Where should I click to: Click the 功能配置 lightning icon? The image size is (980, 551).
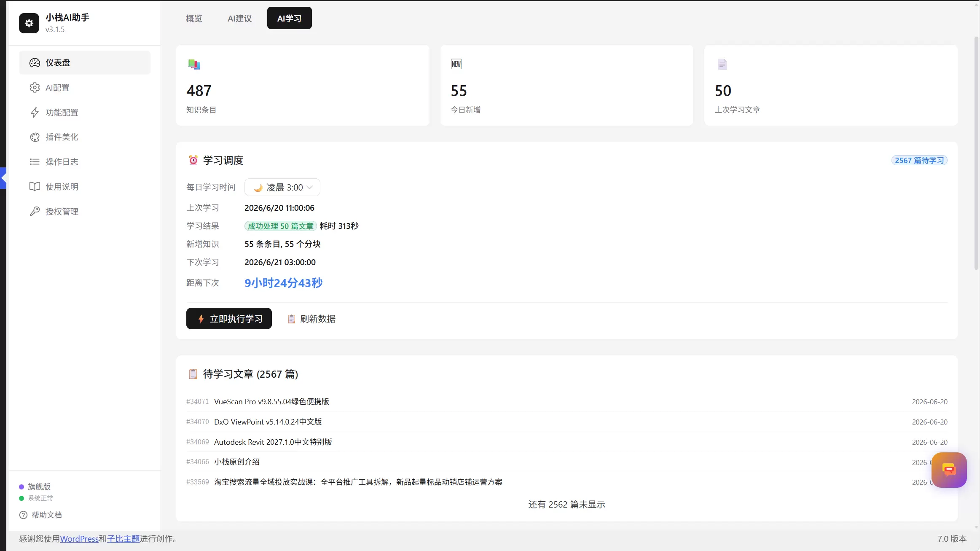pos(35,113)
